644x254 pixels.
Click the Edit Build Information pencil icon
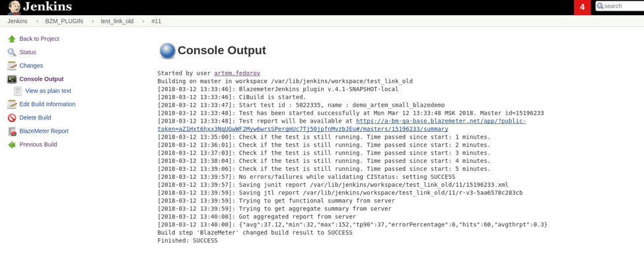12,104
